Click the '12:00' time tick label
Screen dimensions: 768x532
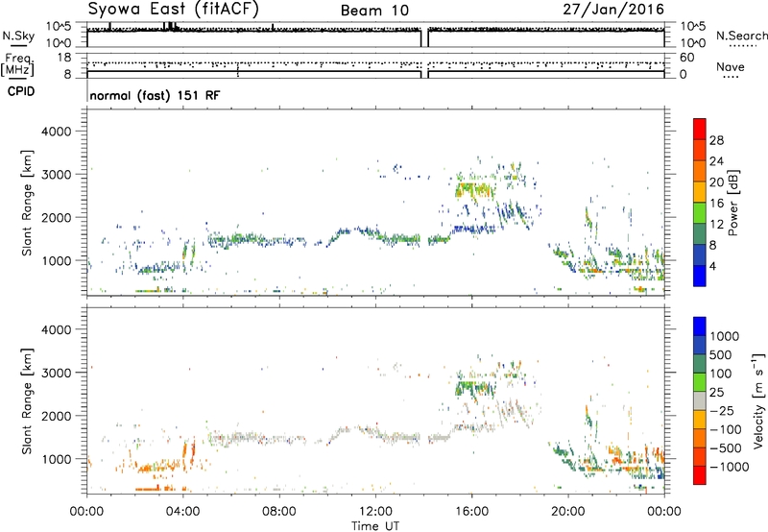pos(375,512)
